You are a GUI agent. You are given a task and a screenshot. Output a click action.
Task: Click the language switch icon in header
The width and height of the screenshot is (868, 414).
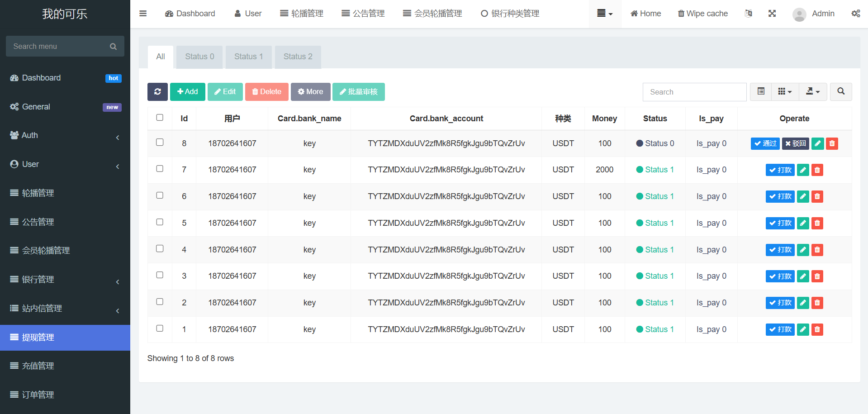click(x=749, y=14)
